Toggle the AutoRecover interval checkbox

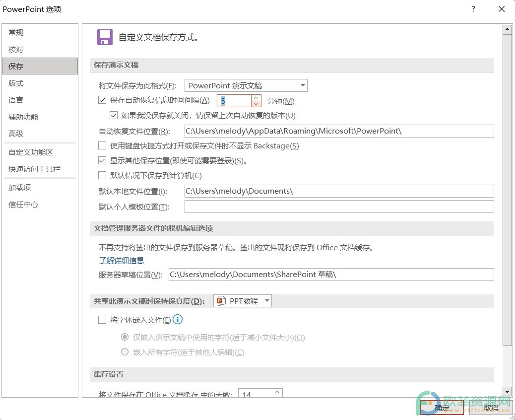click(102, 100)
